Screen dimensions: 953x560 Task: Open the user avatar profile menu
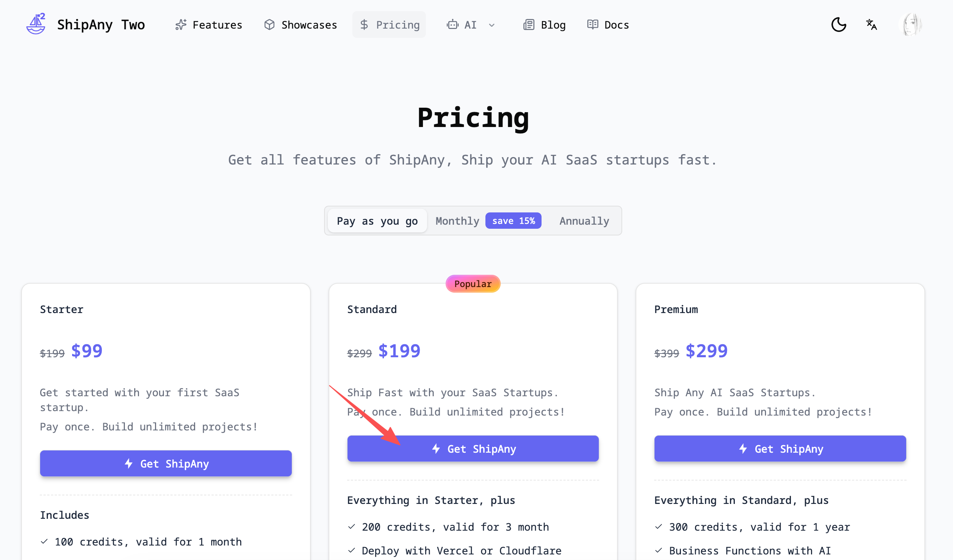coord(911,25)
